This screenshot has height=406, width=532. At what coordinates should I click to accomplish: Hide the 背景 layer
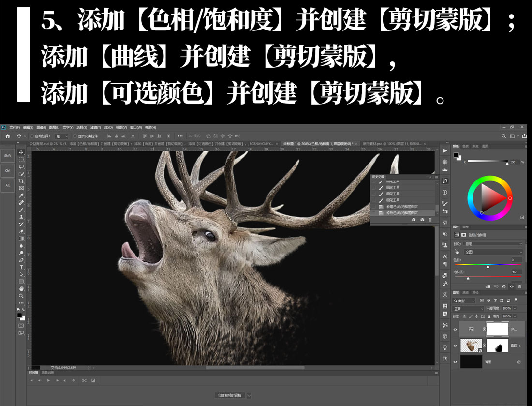pos(455,362)
